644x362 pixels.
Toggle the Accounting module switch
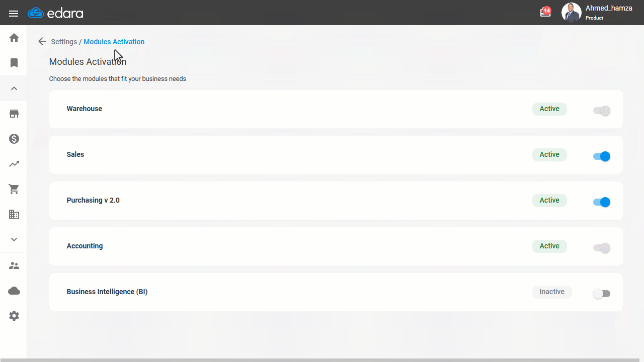(x=602, y=248)
